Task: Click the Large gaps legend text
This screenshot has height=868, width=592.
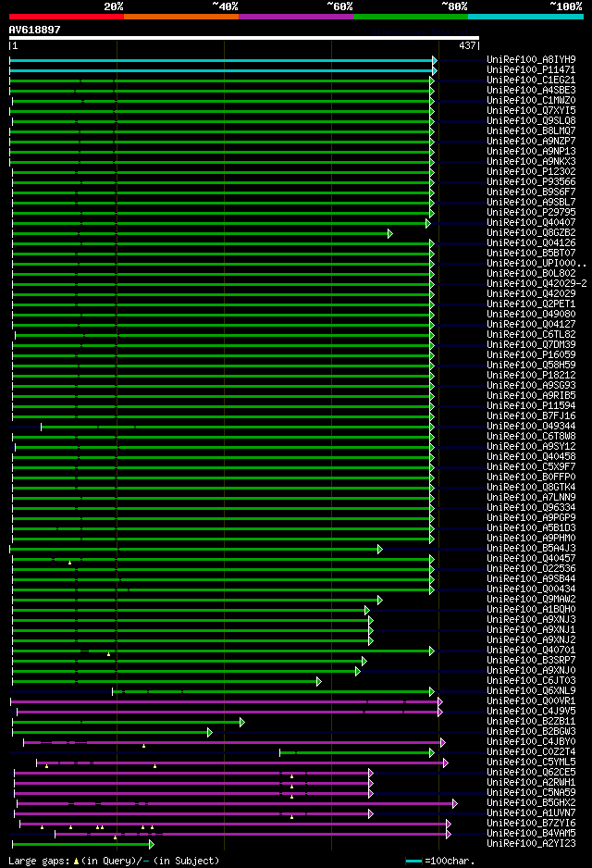Action: (40, 862)
